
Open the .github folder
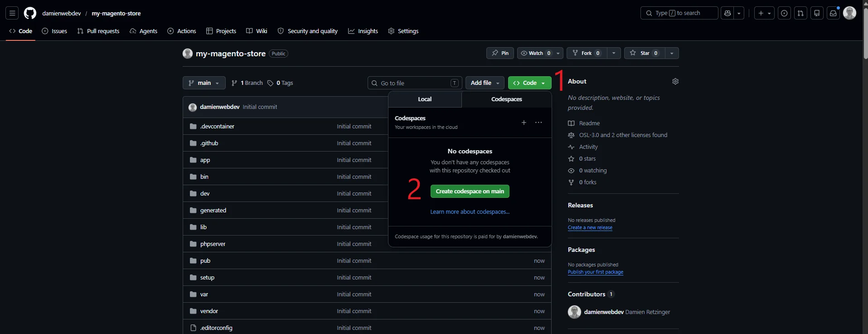tap(209, 143)
